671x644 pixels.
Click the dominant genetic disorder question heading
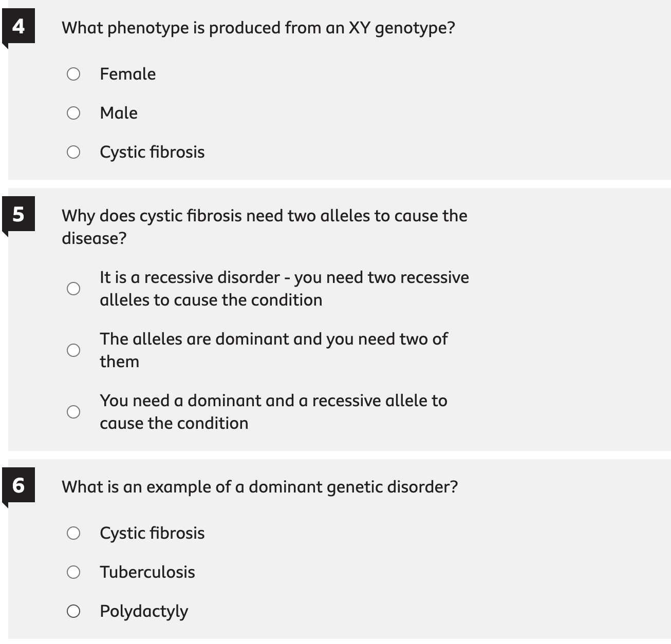pyautogui.click(x=259, y=487)
